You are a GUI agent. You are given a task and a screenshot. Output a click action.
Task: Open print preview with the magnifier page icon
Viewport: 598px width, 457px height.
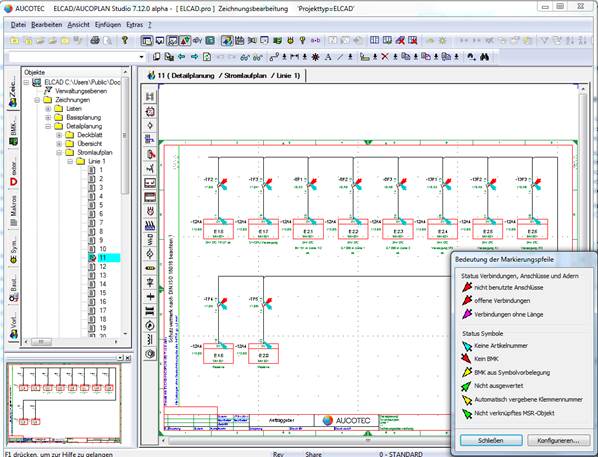pyautogui.click(x=108, y=40)
